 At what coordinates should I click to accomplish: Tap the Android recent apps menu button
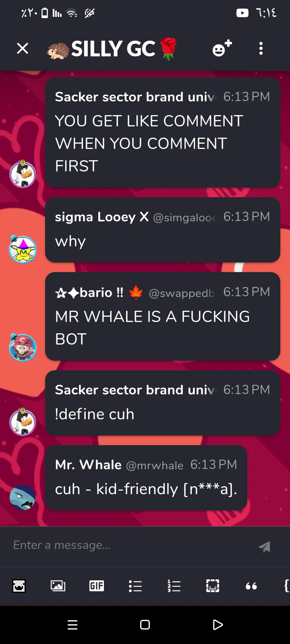(x=72, y=625)
